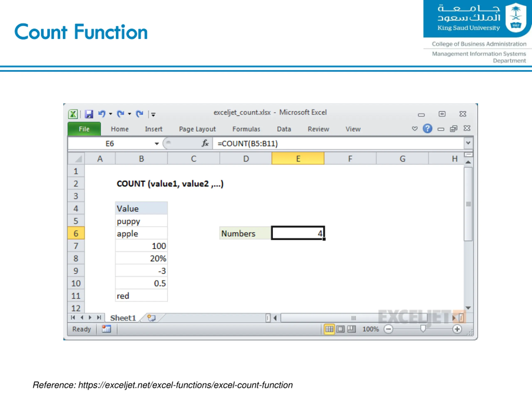This screenshot has width=532, height=399.
Task: Click the Insert Function fx button
Action: (x=205, y=143)
